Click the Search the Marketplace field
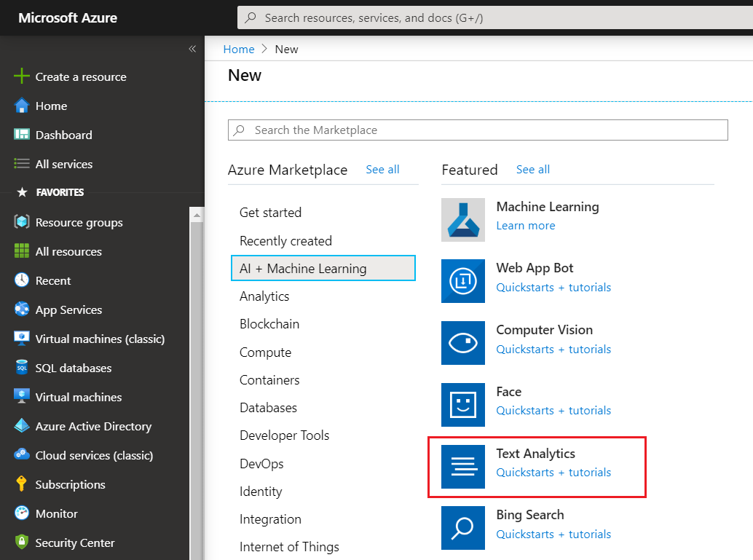 tap(478, 130)
